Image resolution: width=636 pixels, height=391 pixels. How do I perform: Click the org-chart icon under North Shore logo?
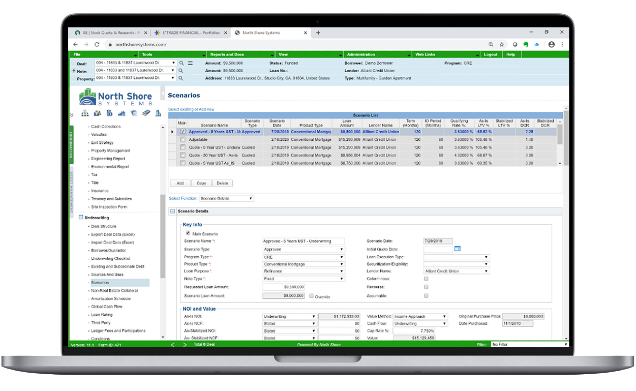(85, 113)
